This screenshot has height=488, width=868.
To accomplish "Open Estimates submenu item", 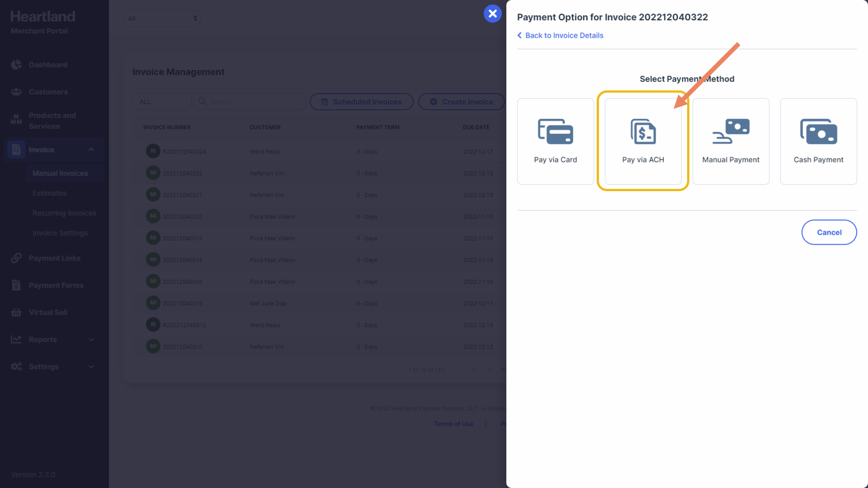I will pos(49,193).
